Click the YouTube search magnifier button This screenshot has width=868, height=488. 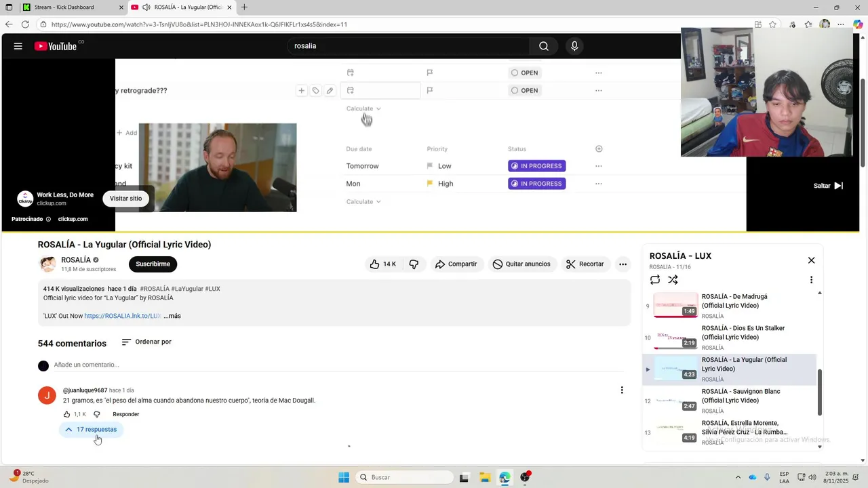pos(544,46)
